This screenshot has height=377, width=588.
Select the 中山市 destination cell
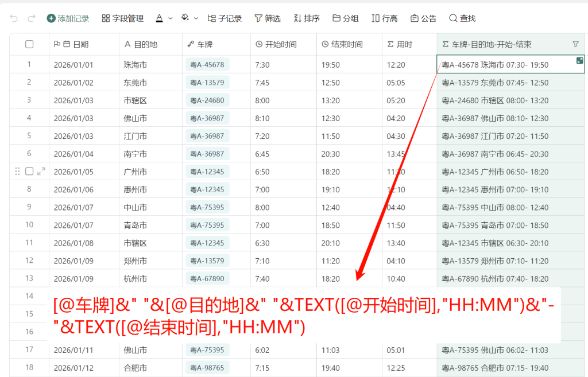(x=151, y=207)
